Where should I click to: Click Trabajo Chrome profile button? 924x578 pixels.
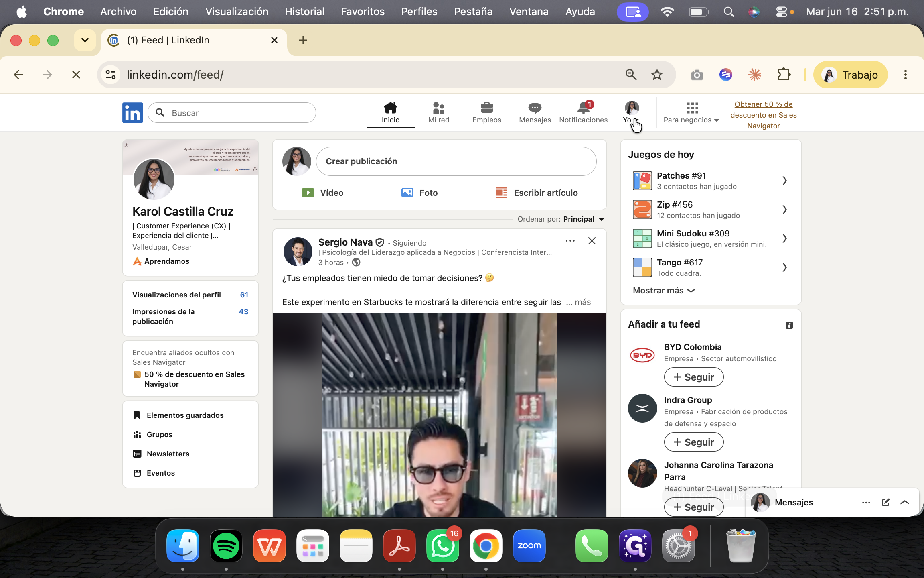click(850, 75)
